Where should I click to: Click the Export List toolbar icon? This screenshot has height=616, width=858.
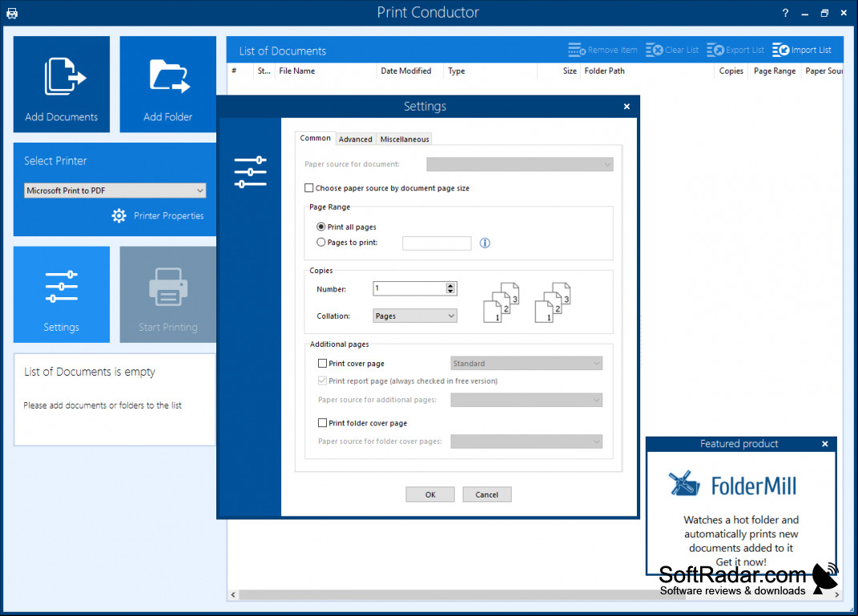[715, 50]
